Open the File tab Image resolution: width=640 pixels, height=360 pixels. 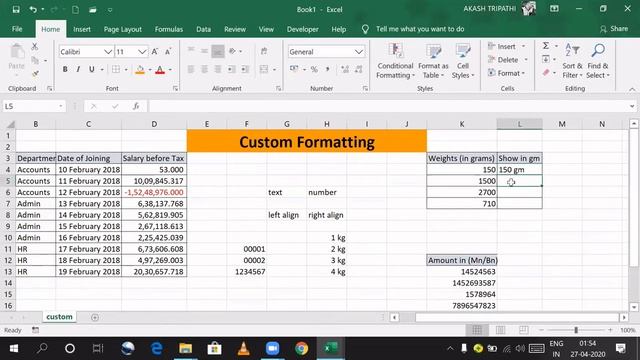(17, 29)
